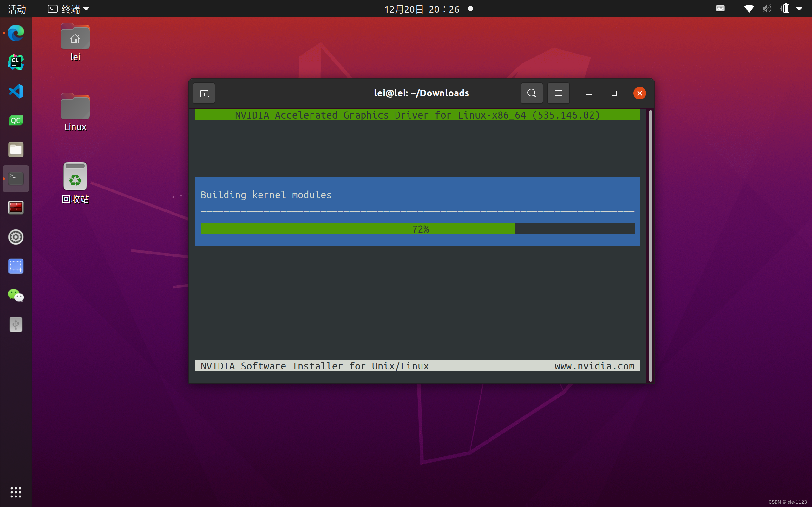Open the terminal search button

point(532,93)
